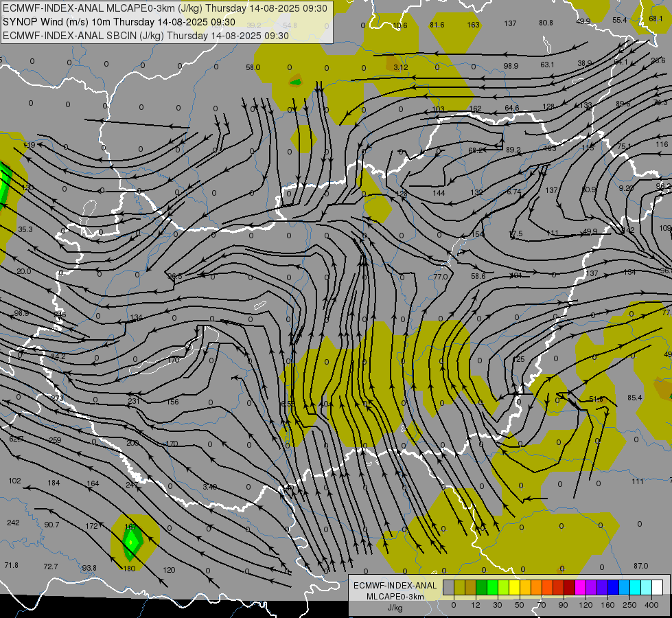Click the SYNOP Wind 10m header line
Image resolution: width=672 pixels, height=618 pixels.
[x=119, y=22]
